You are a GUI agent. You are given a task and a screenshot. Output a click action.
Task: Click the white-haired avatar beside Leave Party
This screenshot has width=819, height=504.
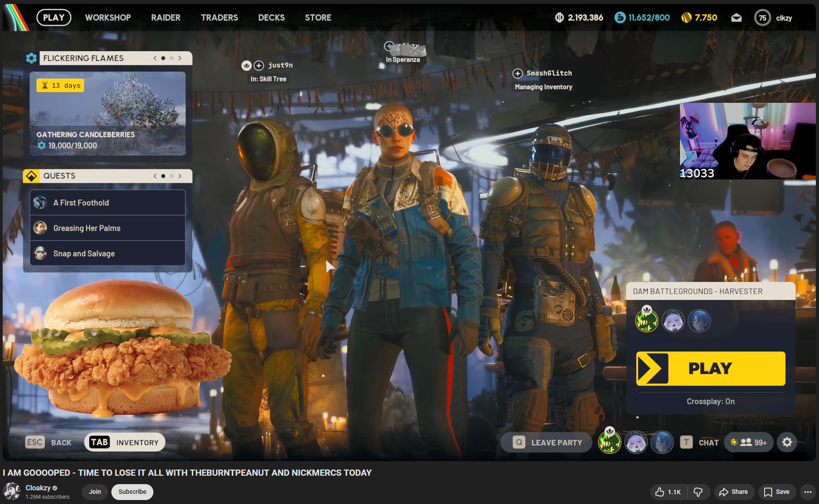[x=636, y=442]
